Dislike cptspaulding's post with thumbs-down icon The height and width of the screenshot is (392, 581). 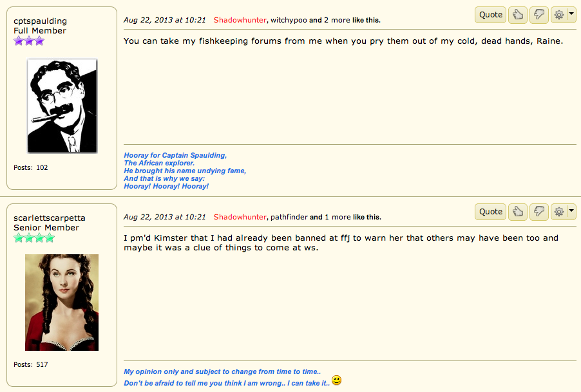(538, 15)
